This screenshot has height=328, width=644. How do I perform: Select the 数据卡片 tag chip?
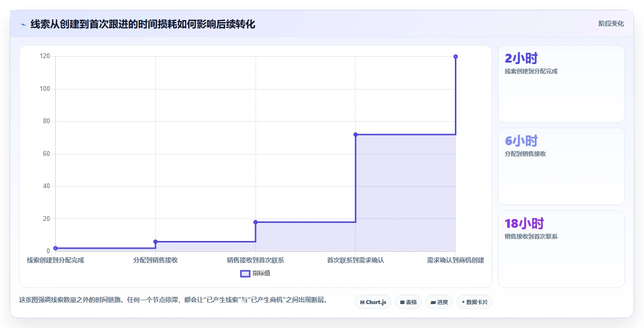click(x=474, y=302)
